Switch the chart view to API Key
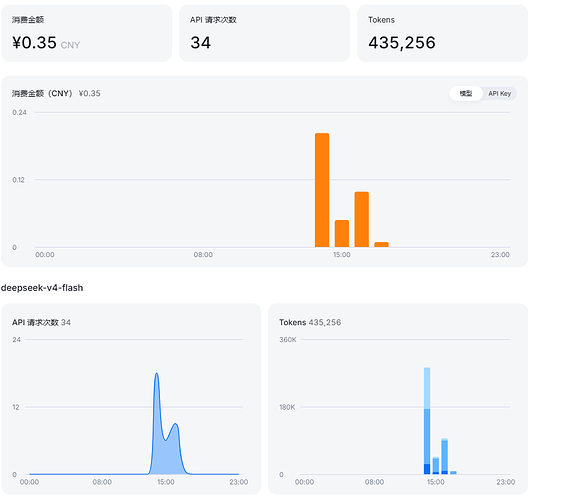562x499 pixels. point(499,94)
